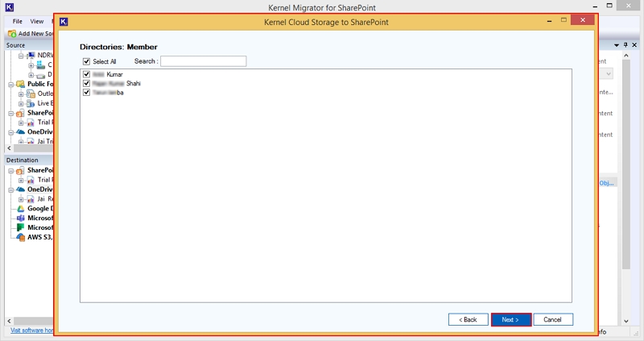Image resolution: width=644 pixels, height=341 pixels.
Task: Select the NDRW computer icon in the Source tree
Action: pyautogui.click(x=31, y=55)
